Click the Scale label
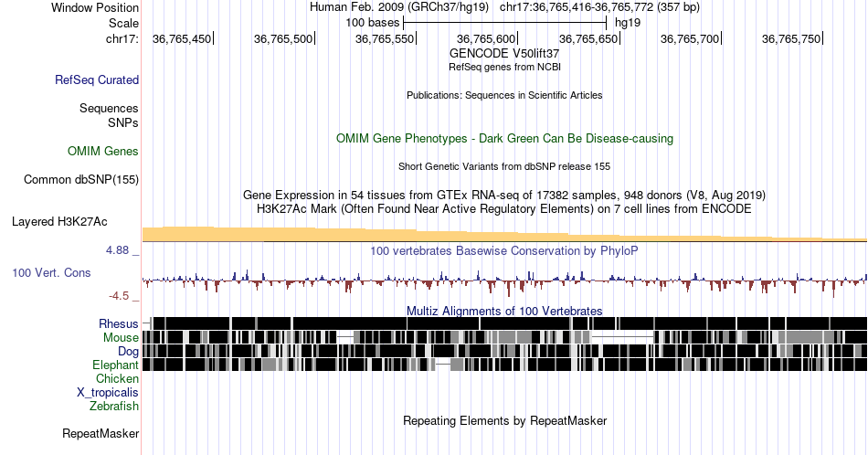The height and width of the screenshot is (455, 868). point(123,23)
